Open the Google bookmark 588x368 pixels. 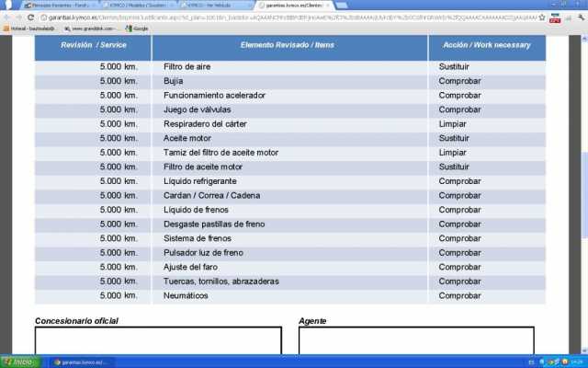[x=138, y=29]
